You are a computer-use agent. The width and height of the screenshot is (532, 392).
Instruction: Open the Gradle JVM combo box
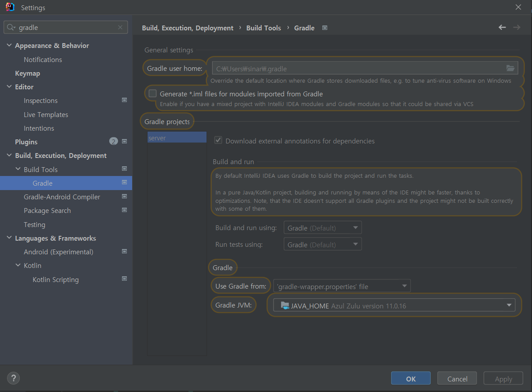(x=394, y=305)
